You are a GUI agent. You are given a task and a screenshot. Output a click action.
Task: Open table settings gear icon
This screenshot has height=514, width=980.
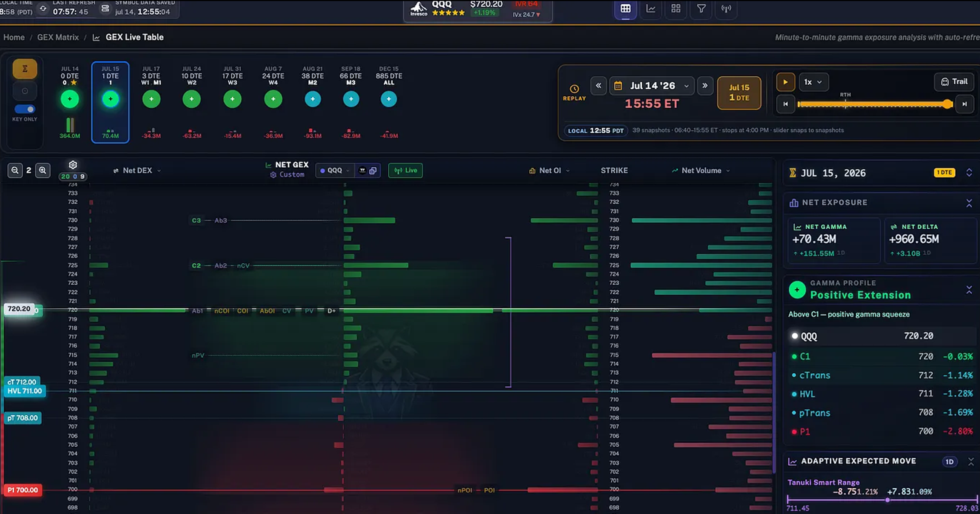(73, 165)
